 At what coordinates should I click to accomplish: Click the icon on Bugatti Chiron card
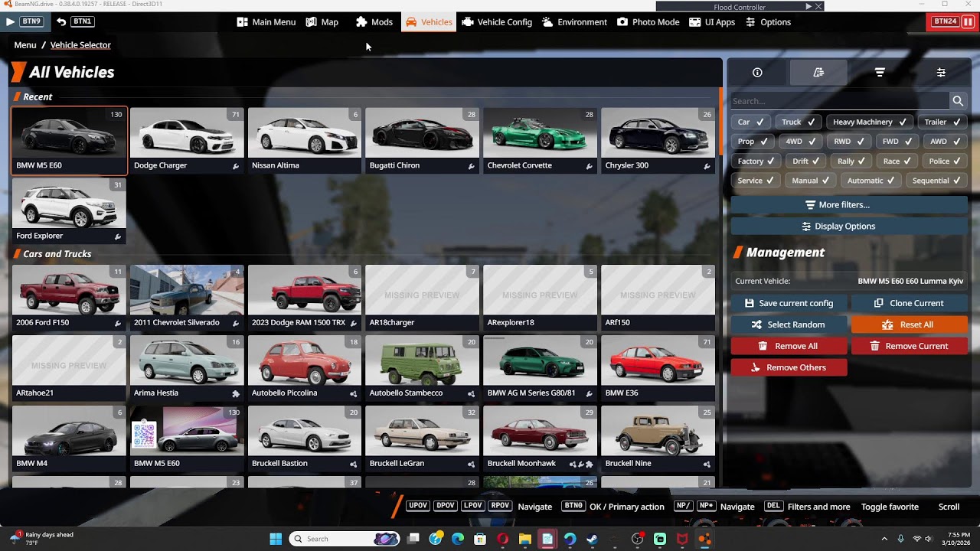pos(471,166)
